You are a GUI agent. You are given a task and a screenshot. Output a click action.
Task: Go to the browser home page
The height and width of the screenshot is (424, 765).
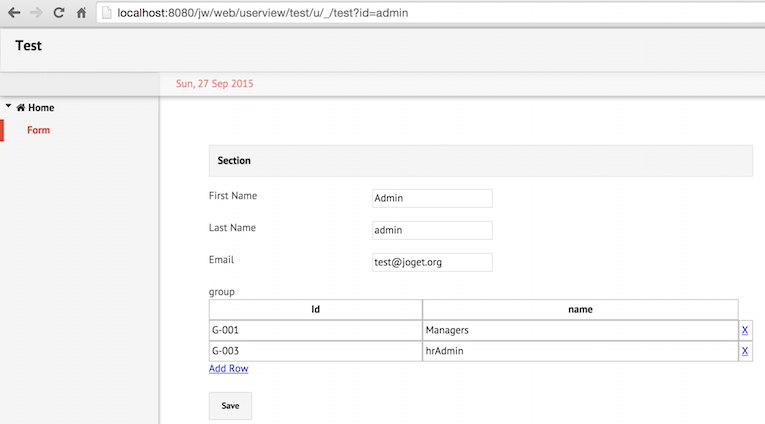pos(81,13)
